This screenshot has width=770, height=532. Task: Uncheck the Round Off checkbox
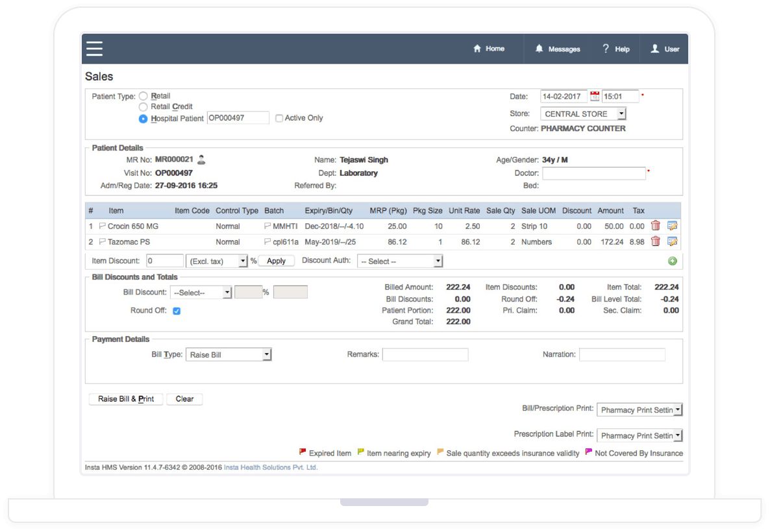pos(177,311)
